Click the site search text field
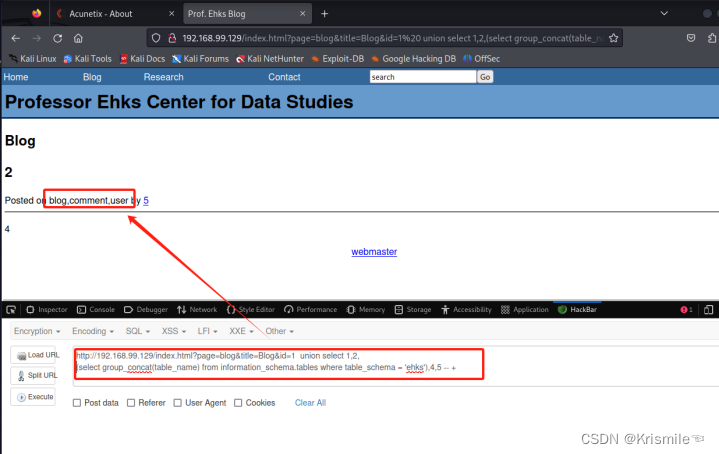Image resolution: width=719 pixels, height=454 pixels. 423,77
